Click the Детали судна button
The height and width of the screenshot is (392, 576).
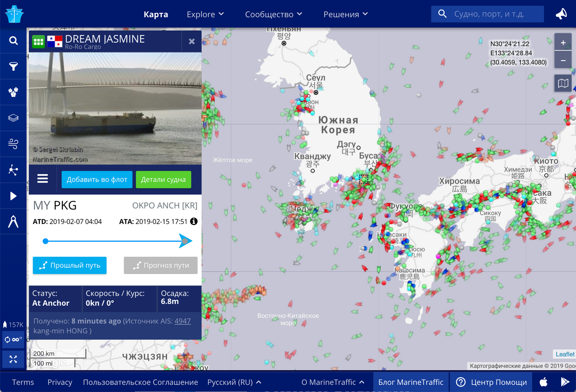tap(163, 179)
